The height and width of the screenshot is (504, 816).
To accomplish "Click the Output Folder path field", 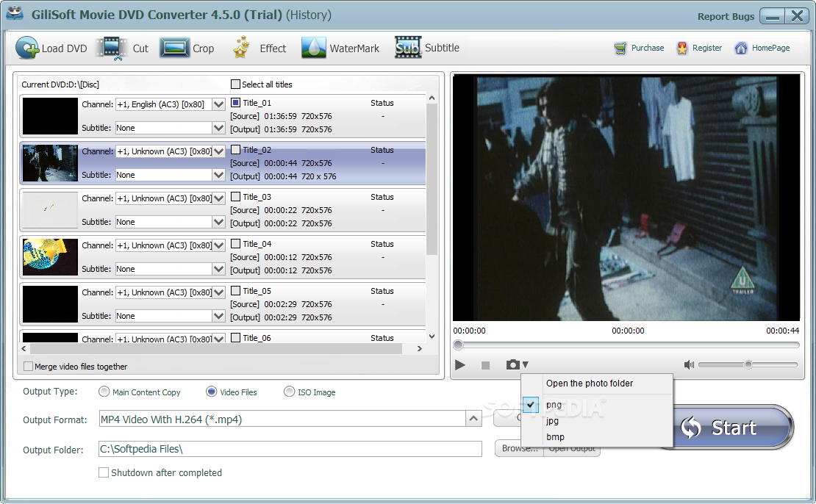I will coord(290,449).
